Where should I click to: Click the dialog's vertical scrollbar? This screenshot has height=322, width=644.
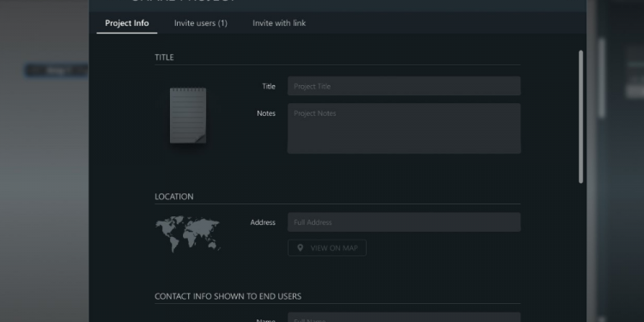(580, 117)
